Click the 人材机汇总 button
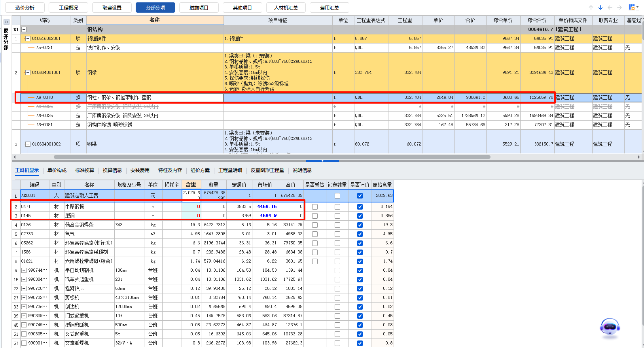 point(286,8)
